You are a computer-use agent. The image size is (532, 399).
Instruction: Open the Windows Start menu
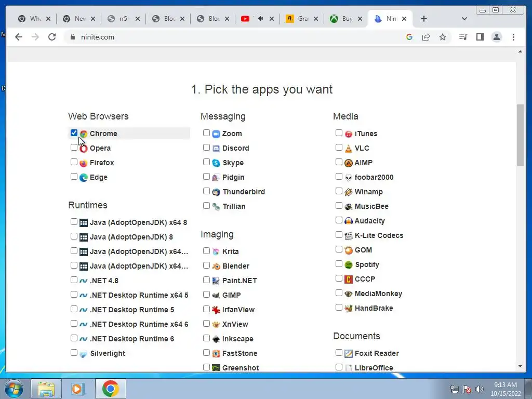pos(14,389)
